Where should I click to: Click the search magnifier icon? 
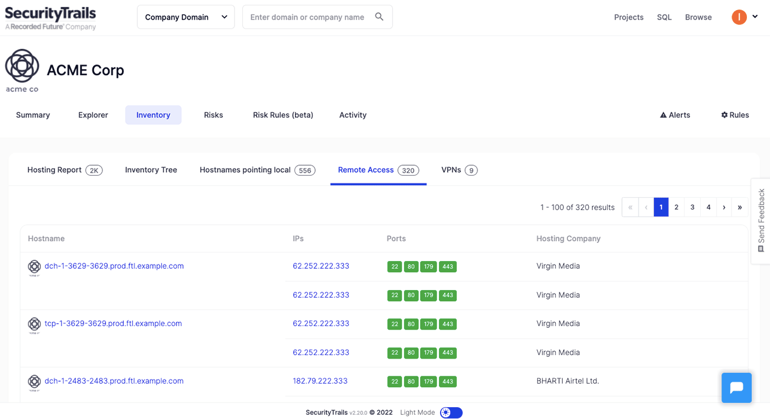coord(379,17)
